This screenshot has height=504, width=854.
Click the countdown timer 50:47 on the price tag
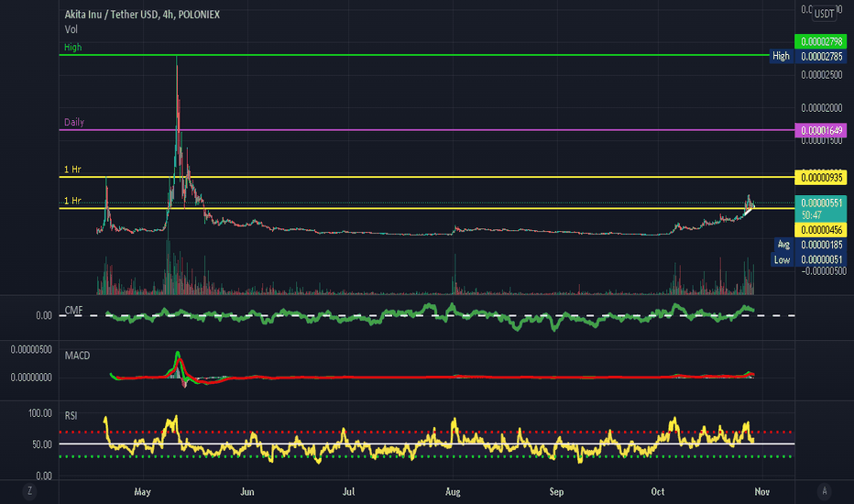tap(812, 215)
